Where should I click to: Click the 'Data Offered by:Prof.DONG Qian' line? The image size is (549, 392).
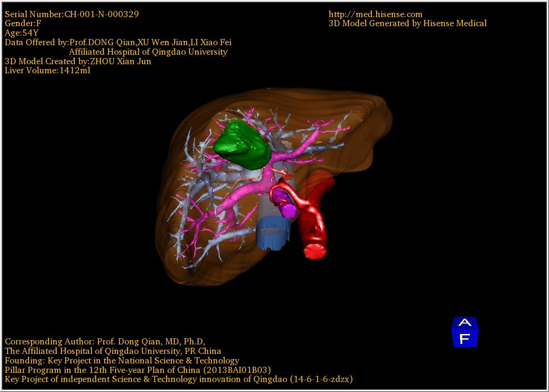(118, 42)
